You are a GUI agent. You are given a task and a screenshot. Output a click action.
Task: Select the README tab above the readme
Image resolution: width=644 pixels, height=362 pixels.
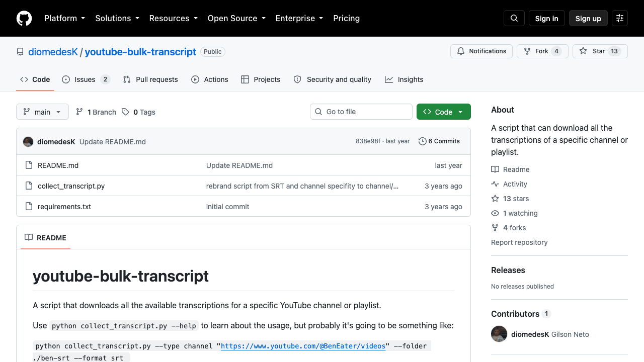[x=45, y=238]
